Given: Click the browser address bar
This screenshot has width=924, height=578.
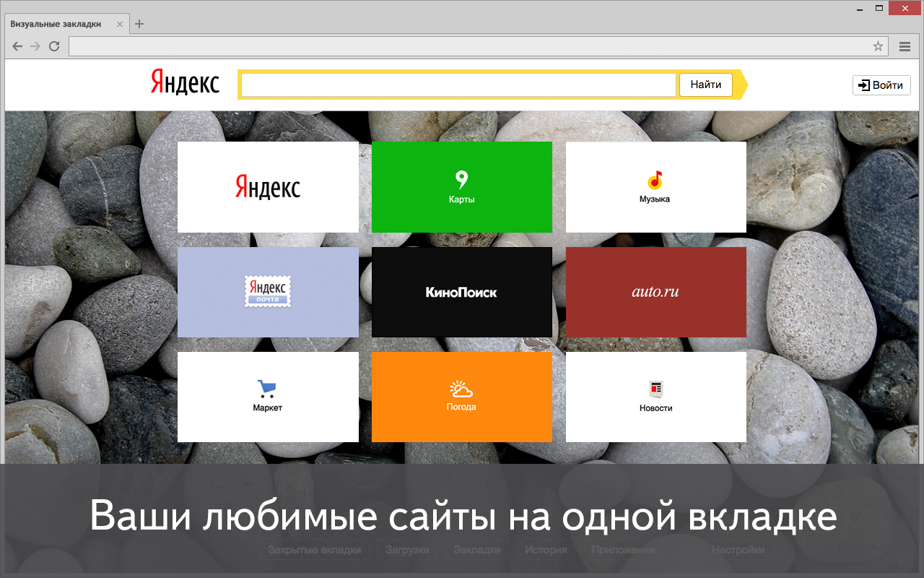Looking at the screenshot, I should (x=479, y=46).
